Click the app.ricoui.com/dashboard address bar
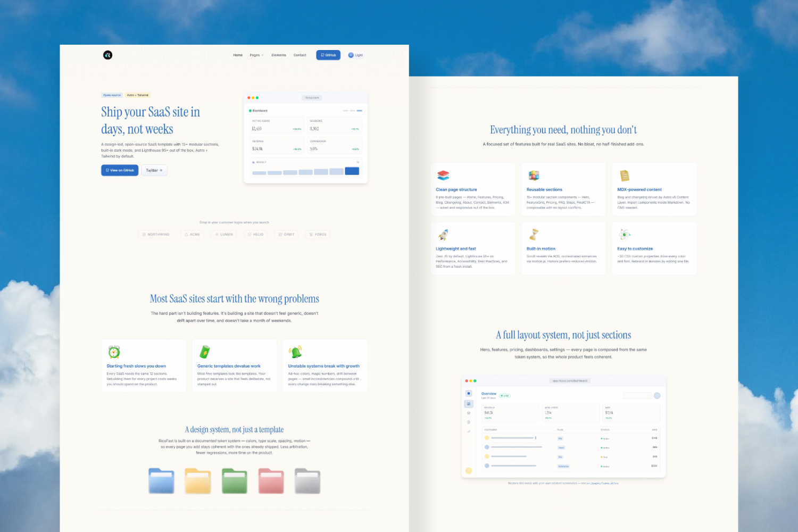 pyautogui.click(x=570, y=381)
